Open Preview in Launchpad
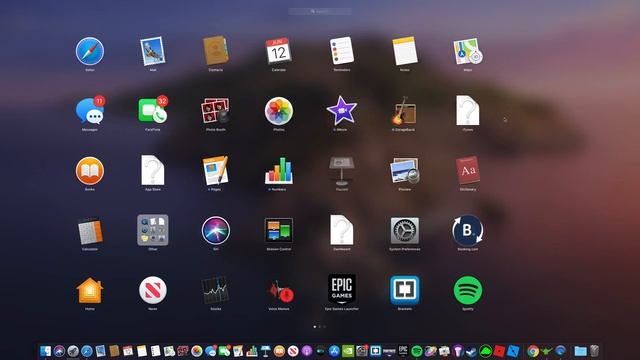Image resolution: width=640 pixels, height=360 pixels. 404,171
